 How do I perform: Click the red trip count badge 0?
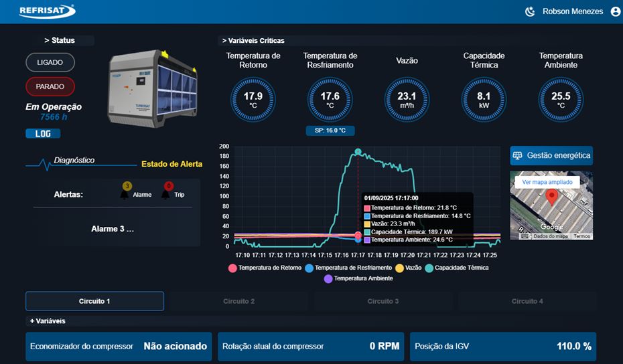coord(168,186)
